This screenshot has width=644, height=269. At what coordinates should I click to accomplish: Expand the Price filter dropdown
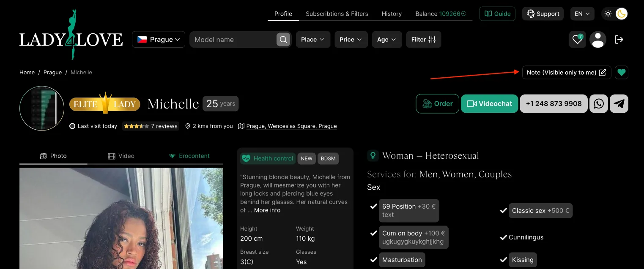pyautogui.click(x=351, y=40)
